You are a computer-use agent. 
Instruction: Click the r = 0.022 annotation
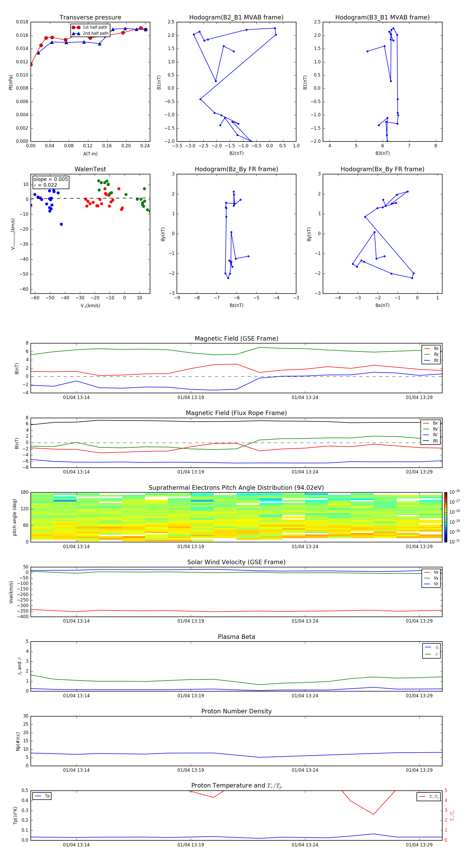click(x=45, y=185)
